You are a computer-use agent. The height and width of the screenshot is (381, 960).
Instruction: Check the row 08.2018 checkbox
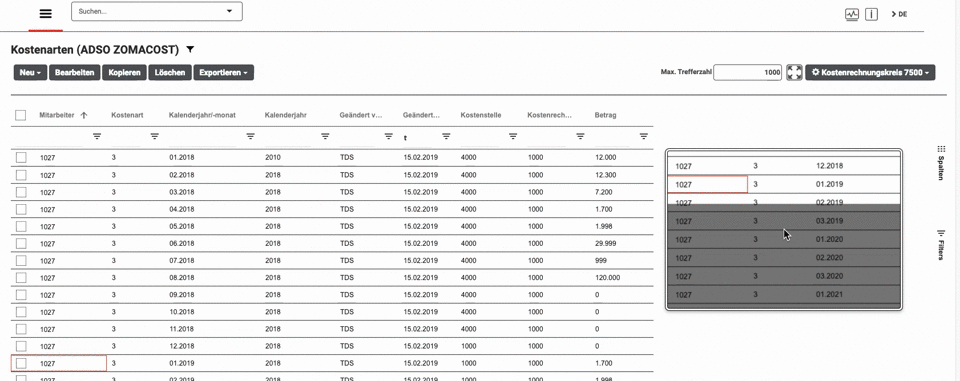click(21, 277)
